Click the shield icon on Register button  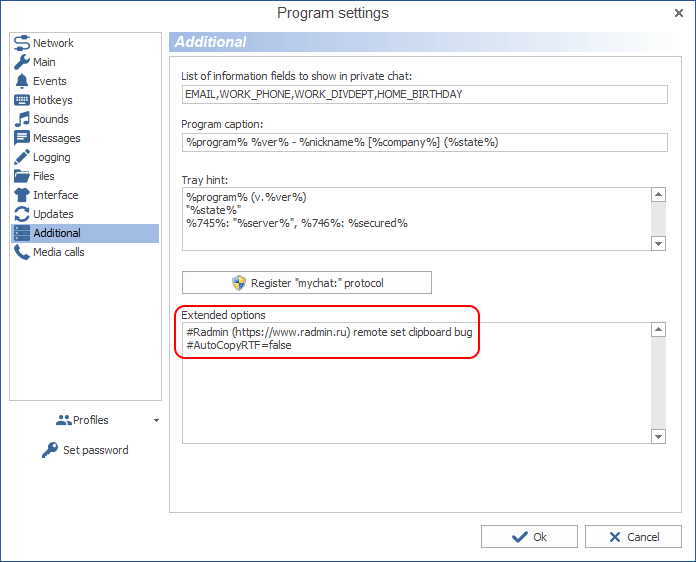point(239,283)
